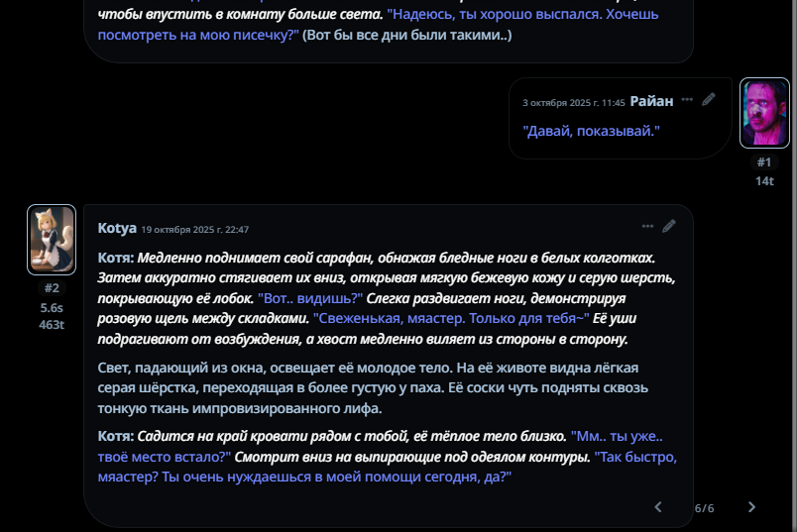Expand the three-dot actions on Kotya's message
This screenshot has width=797, height=532.
[647, 227]
